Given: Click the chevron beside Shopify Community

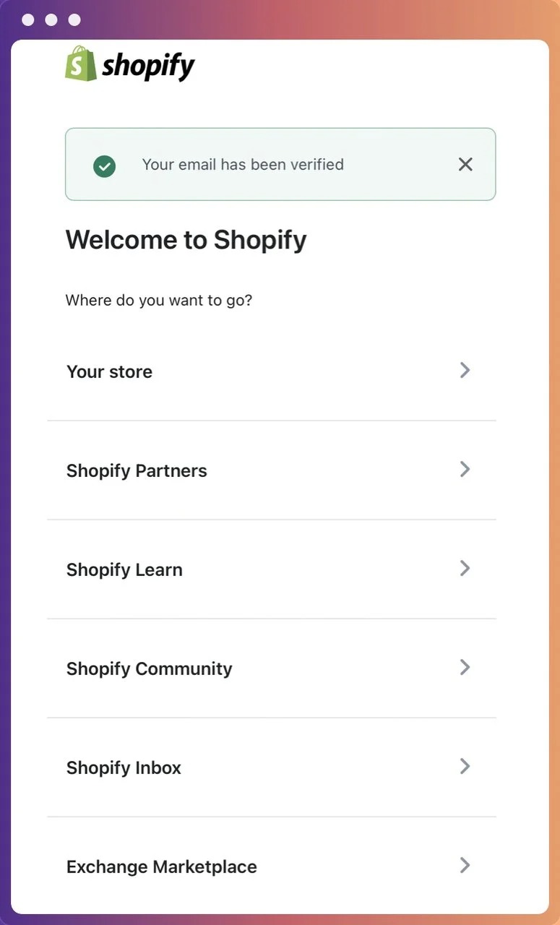Looking at the screenshot, I should [x=465, y=667].
